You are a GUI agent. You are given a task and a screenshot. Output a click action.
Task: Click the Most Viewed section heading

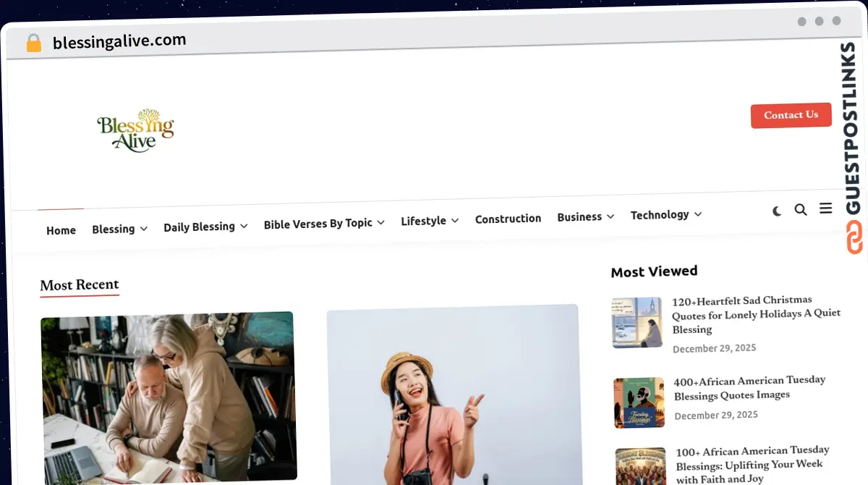[x=654, y=271]
